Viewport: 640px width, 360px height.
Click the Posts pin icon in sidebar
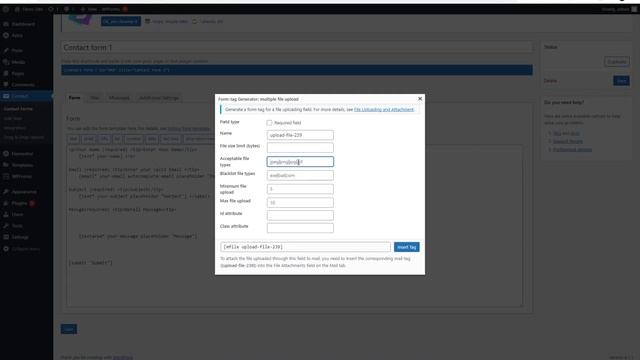pos(6,50)
